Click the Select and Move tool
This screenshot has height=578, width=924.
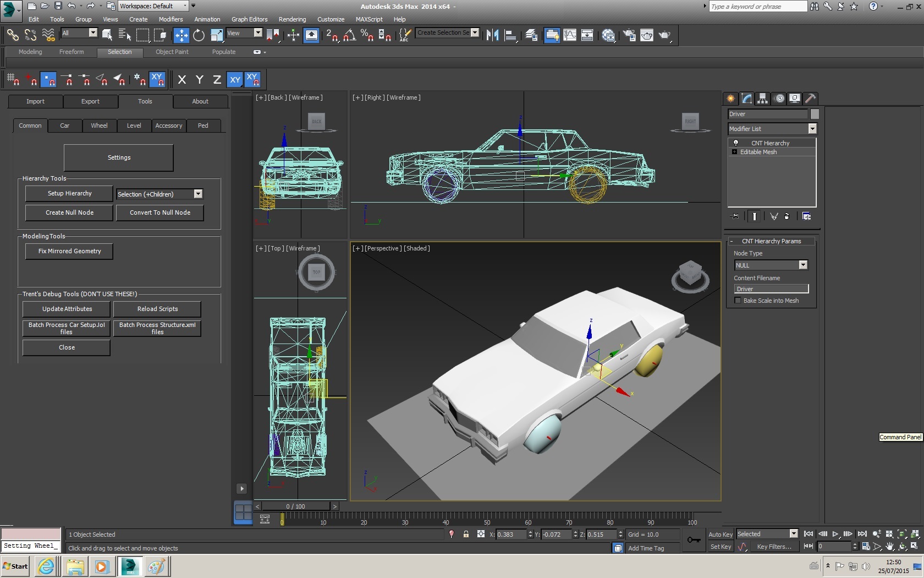[181, 35]
